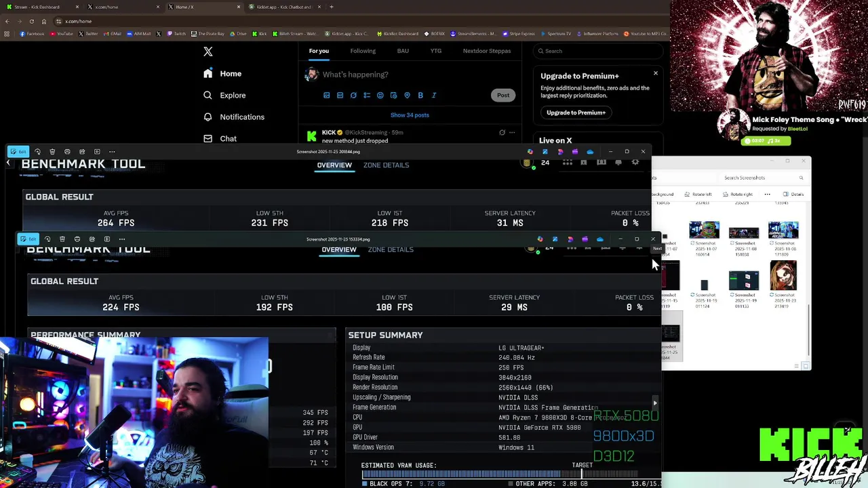Screen dimensions: 868x488
Task: Click Edit in the 153334.png photo window
Action: (28, 239)
